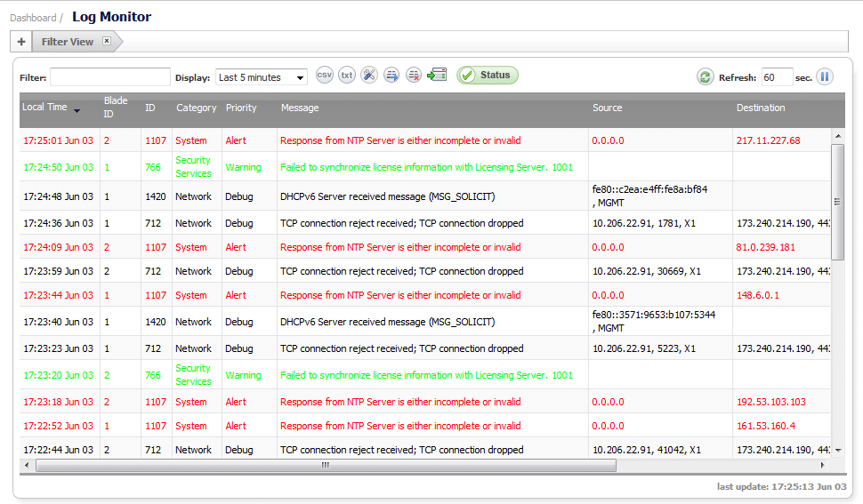The height and width of the screenshot is (504, 863).
Task: Click Local Time sort arrow indicator
Action: [x=77, y=110]
